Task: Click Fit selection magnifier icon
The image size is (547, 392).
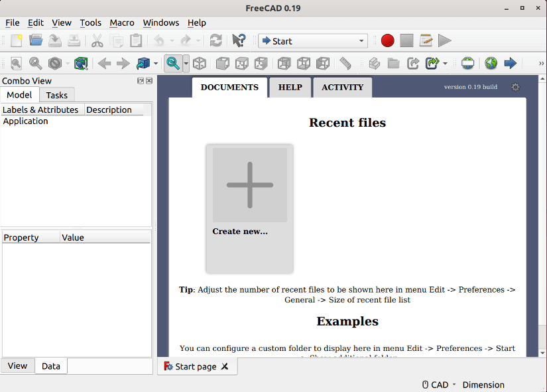Action: [36, 64]
